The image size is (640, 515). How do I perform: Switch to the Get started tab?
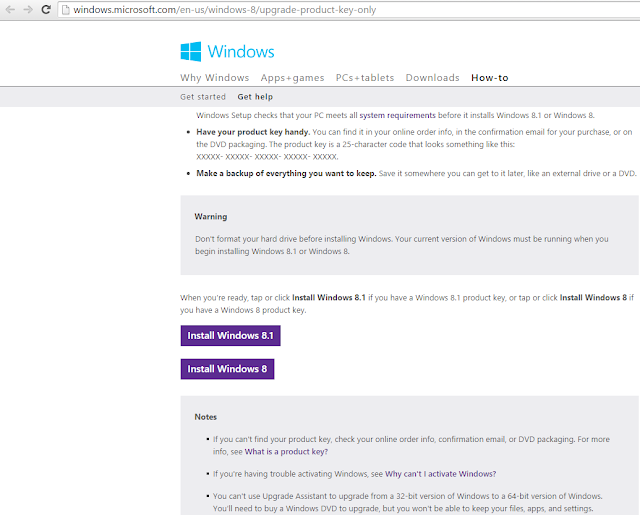[203, 97]
